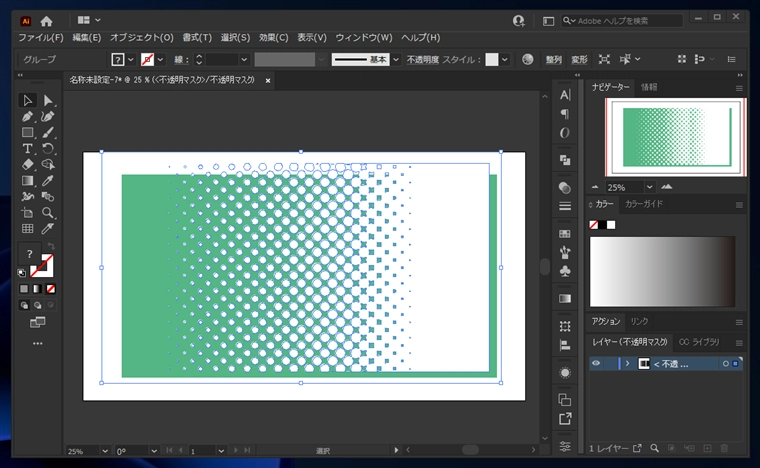This screenshot has height=468, width=760.
Task: Switch to the カラーガイド tab
Action: (644, 204)
